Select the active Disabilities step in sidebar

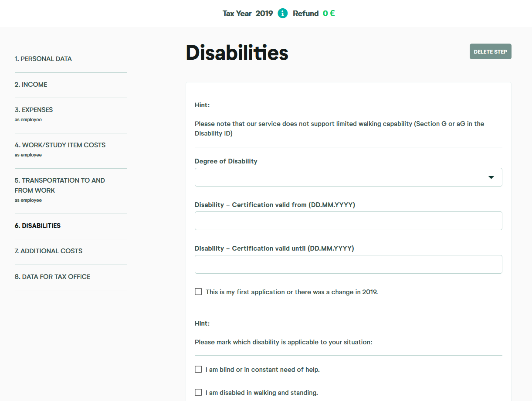point(37,226)
